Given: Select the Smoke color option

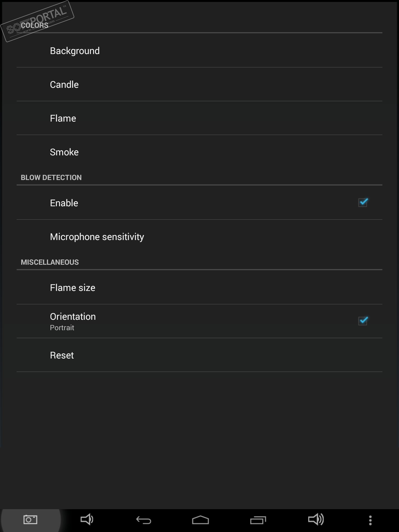Looking at the screenshot, I should 64,152.
